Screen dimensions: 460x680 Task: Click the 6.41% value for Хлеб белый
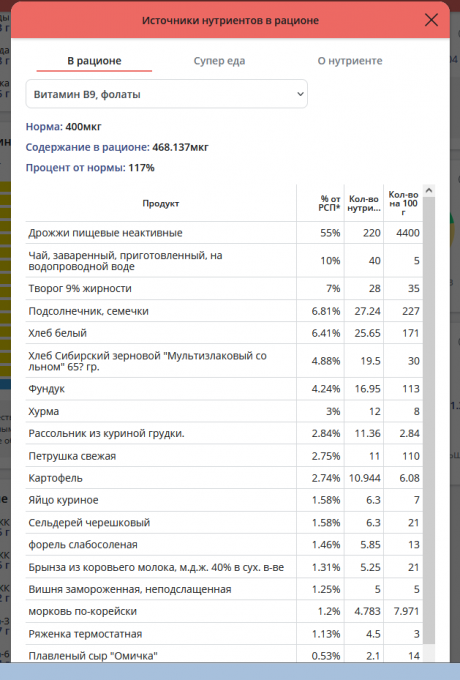(326, 333)
